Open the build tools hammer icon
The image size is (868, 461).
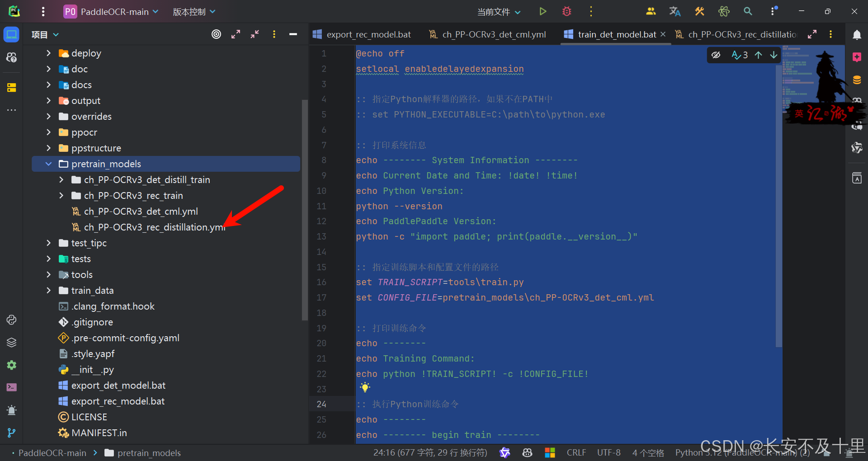(x=699, y=12)
